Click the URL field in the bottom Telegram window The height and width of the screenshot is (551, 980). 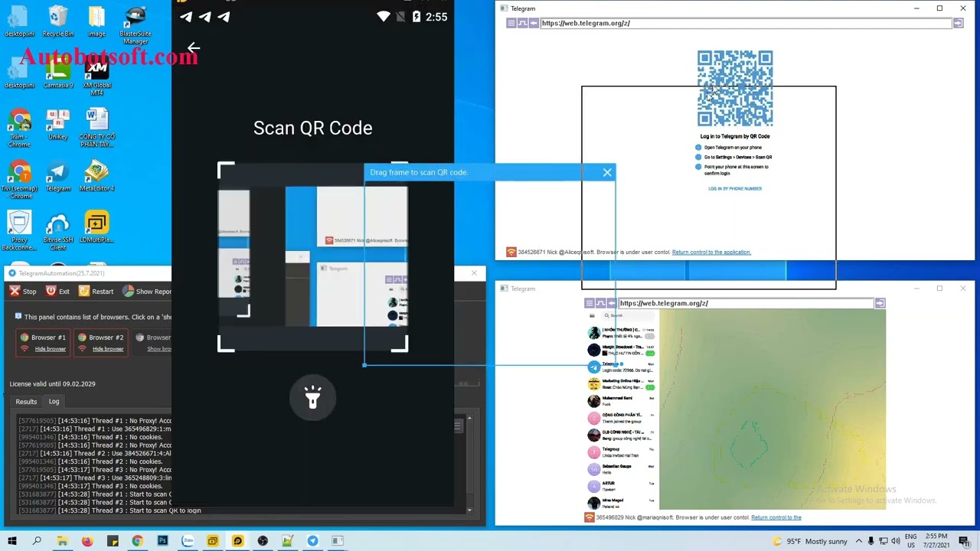[x=745, y=303]
